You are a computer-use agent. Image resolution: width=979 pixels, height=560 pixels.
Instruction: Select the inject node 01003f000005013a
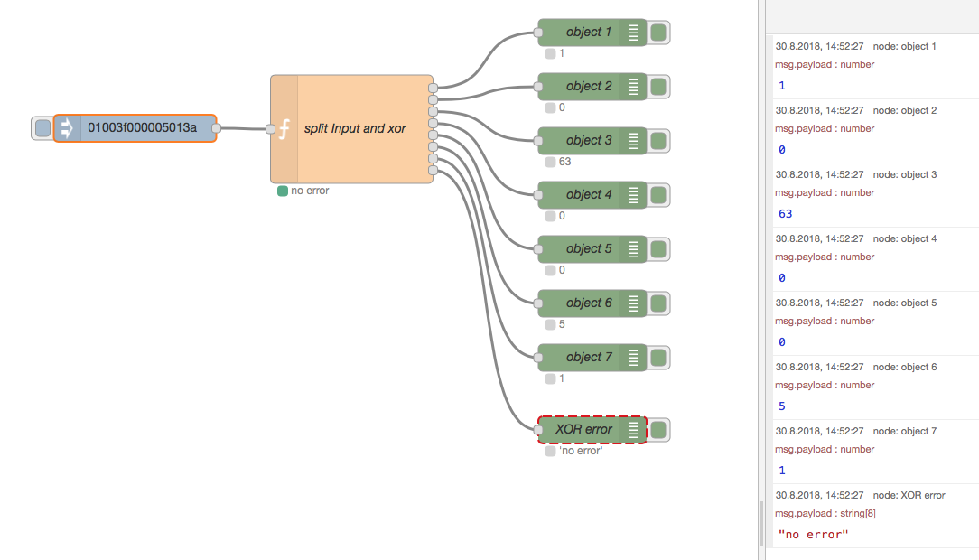coord(135,128)
